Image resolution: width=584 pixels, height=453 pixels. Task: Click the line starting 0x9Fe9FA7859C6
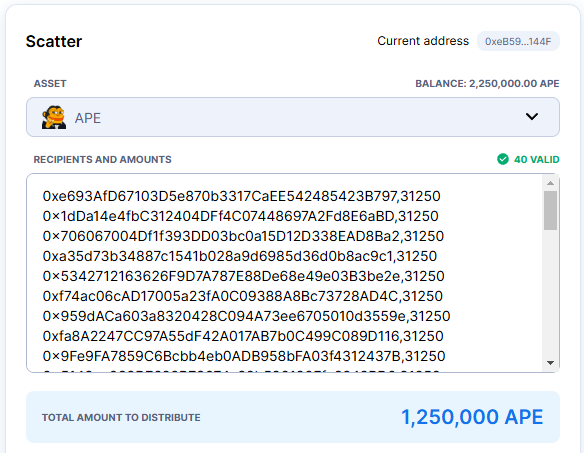244,357
